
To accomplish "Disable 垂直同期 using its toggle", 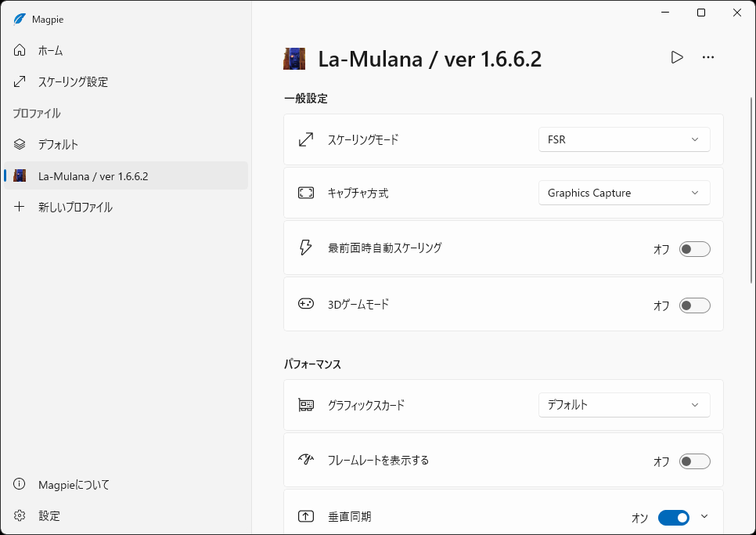I will 675,517.
